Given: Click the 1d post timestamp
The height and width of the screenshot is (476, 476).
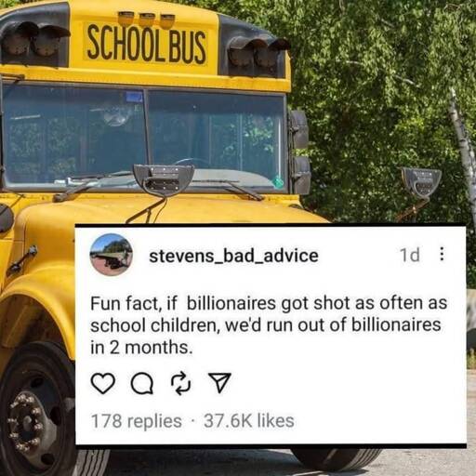Looking at the screenshot, I should [410, 255].
